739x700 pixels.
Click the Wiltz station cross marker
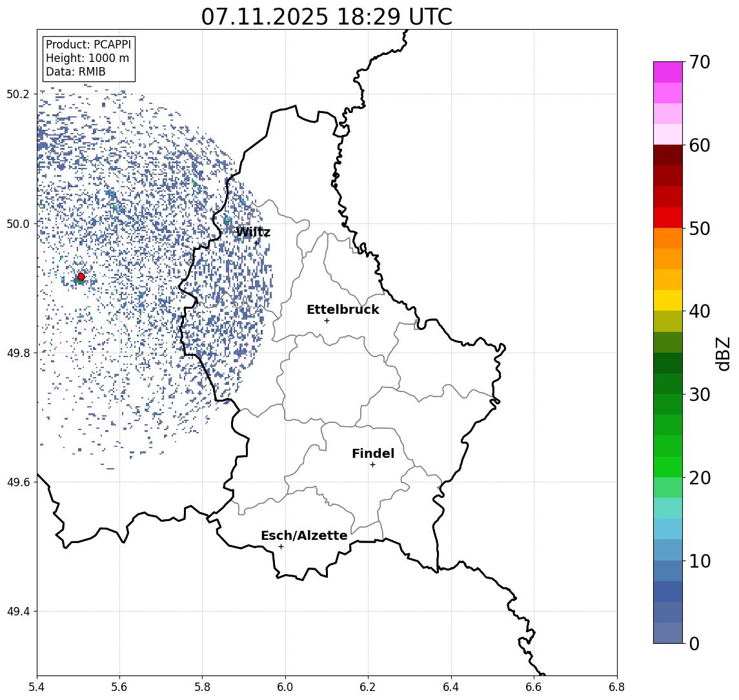point(257,243)
